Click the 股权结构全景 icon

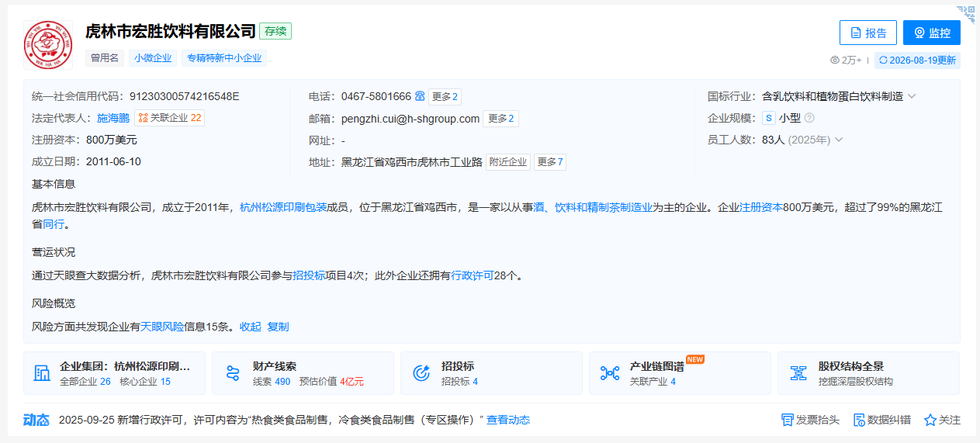pos(799,373)
